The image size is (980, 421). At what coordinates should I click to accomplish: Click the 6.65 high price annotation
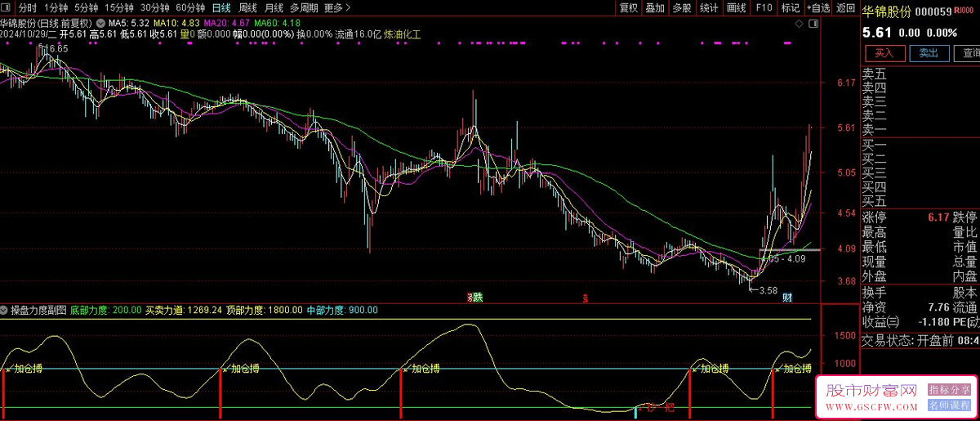pyautogui.click(x=58, y=49)
